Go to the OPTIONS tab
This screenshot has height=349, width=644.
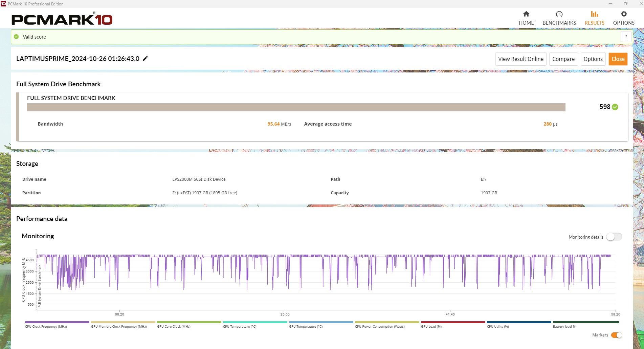click(624, 18)
